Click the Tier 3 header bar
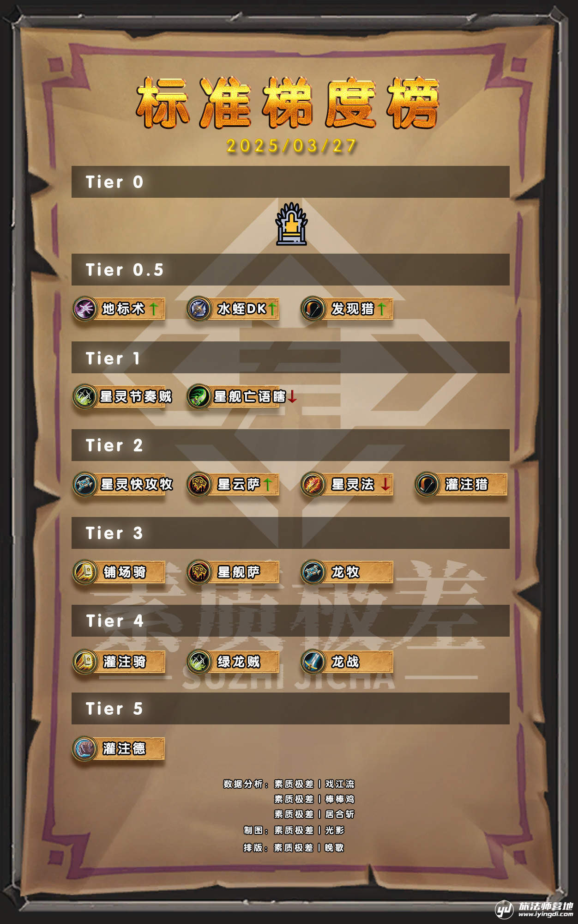 [x=290, y=533]
